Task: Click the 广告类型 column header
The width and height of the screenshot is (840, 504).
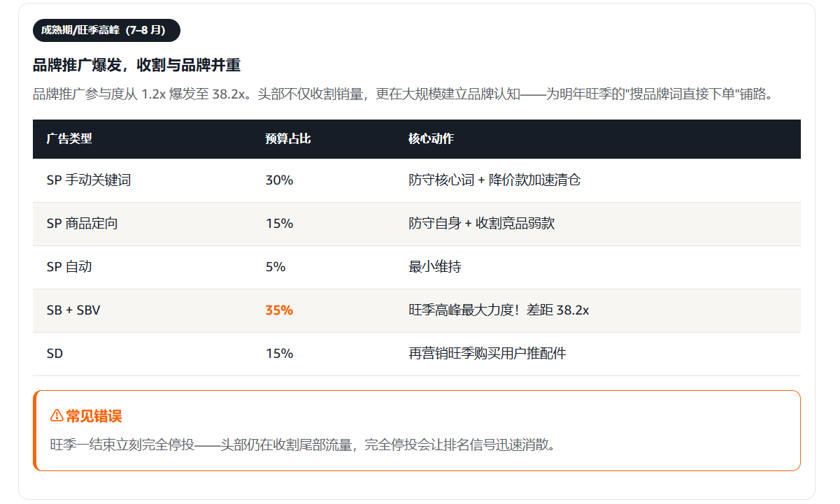Action: coord(69,138)
